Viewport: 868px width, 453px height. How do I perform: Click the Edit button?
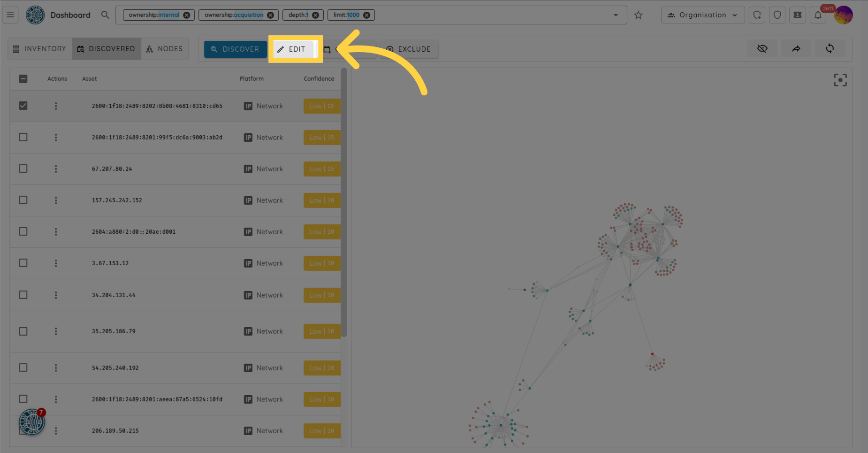(x=291, y=49)
